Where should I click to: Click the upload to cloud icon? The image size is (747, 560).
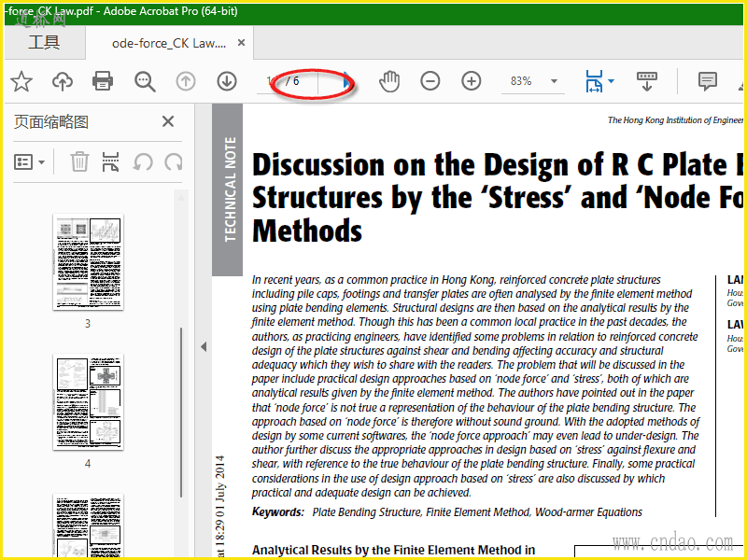(62, 82)
